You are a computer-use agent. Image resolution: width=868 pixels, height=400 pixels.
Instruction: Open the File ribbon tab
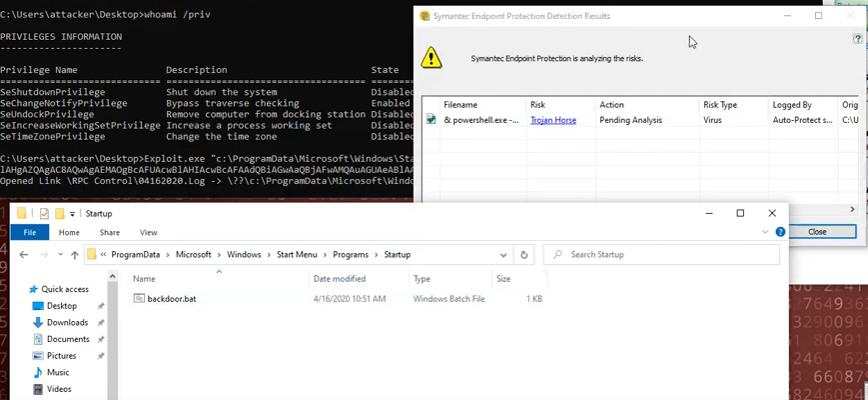coord(30,232)
